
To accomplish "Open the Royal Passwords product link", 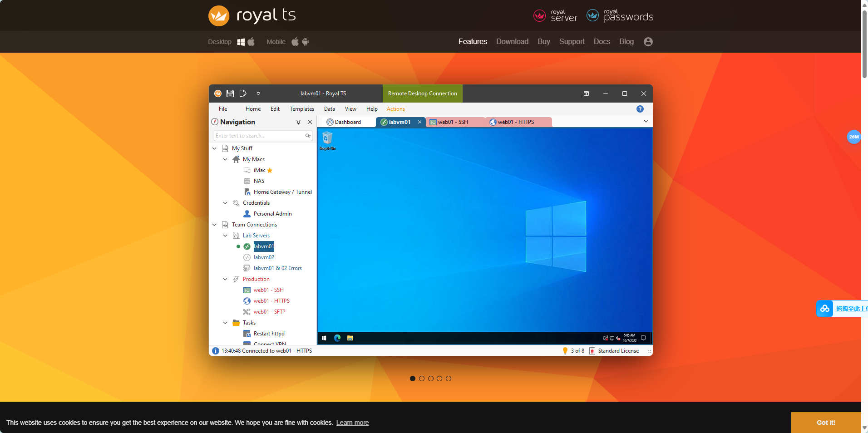I will pos(620,16).
